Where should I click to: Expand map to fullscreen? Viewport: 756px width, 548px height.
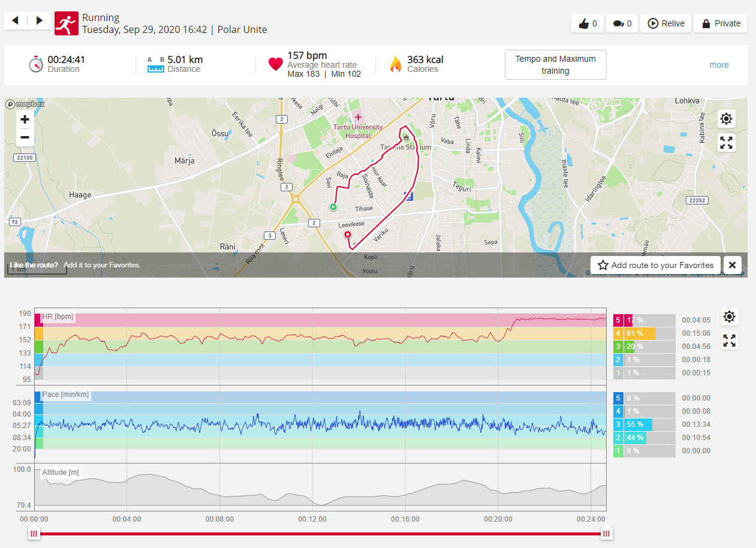tap(726, 143)
